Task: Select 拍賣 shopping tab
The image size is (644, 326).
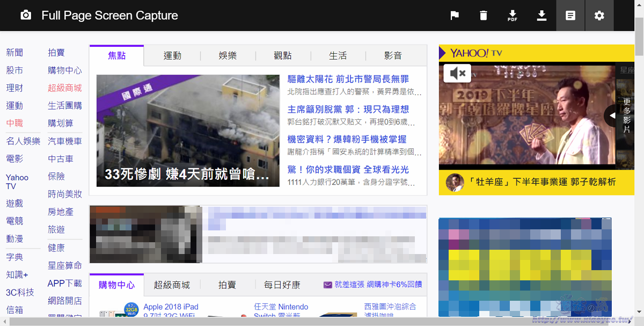Action: [227, 285]
